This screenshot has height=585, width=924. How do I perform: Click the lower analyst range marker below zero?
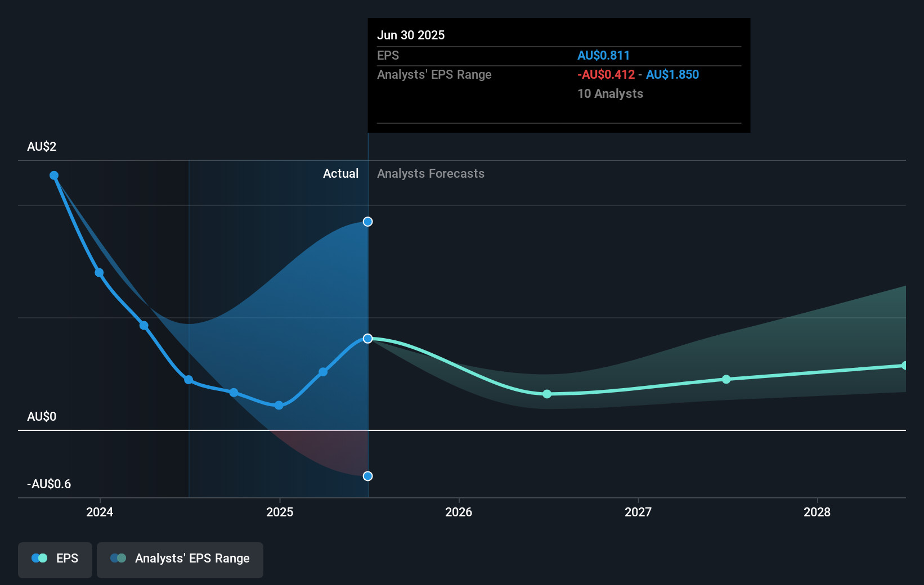click(x=367, y=476)
